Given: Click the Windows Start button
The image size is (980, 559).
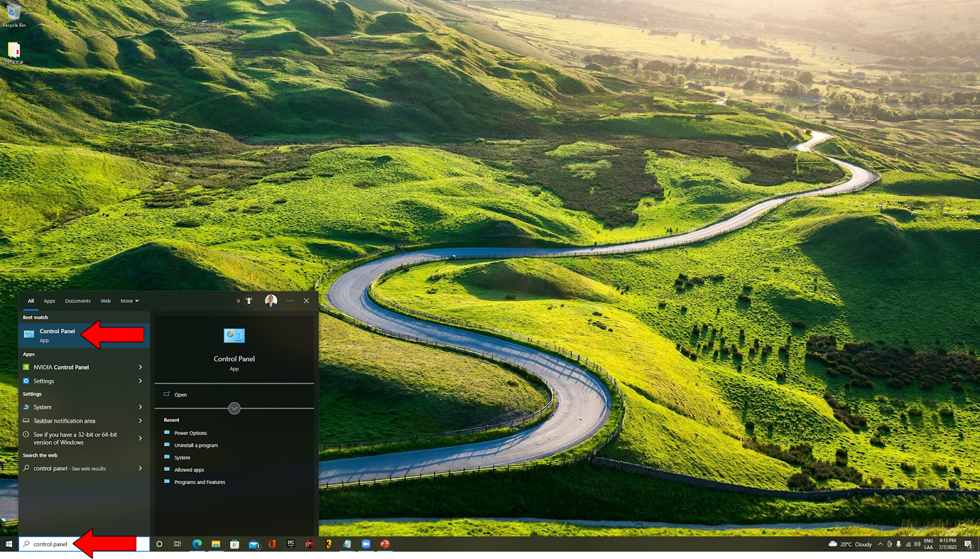Looking at the screenshot, I should click(9, 544).
